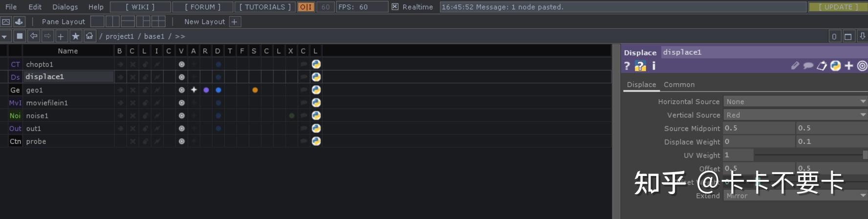Click the home network icon in path bar
The height and width of the screenshot is (219, 868).
(89, 36)
